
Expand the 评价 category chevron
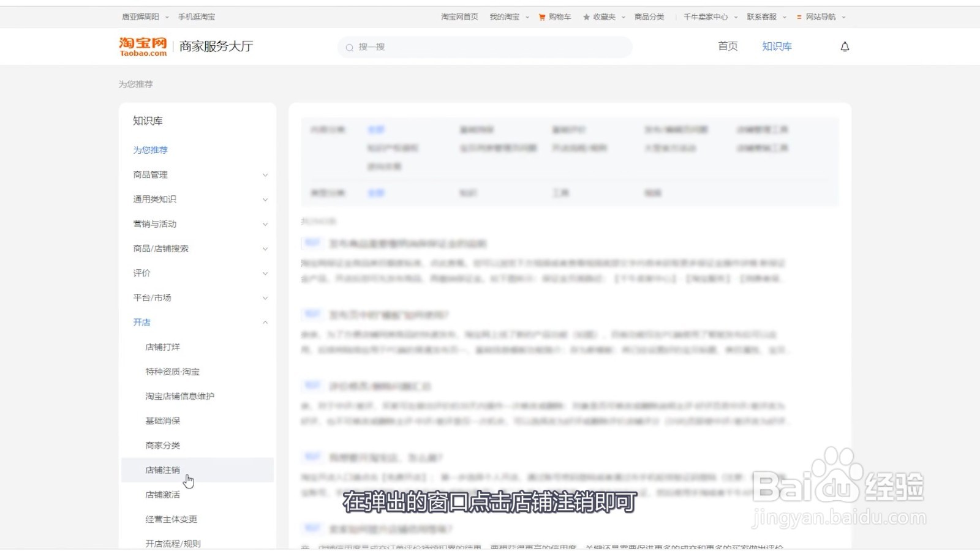tap(265, 273)
